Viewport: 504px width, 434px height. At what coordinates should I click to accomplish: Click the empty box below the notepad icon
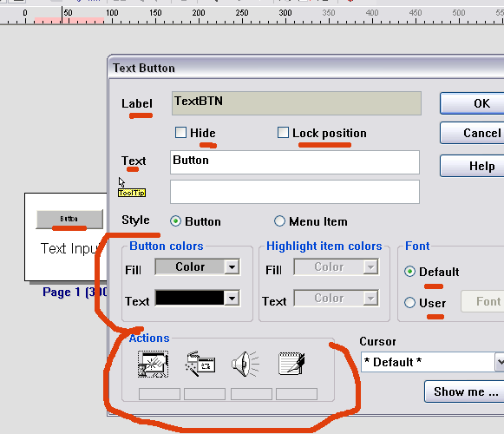[x=297, y=394]
